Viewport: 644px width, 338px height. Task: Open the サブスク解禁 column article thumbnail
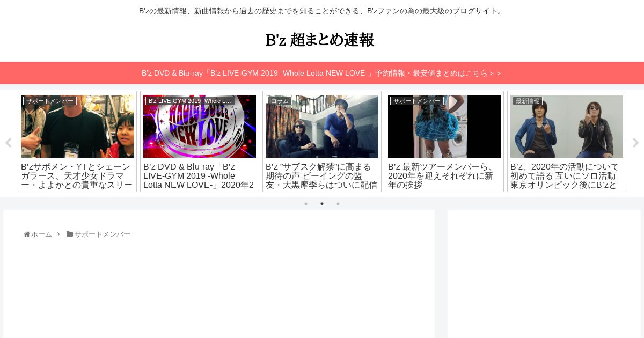point(322,127)
